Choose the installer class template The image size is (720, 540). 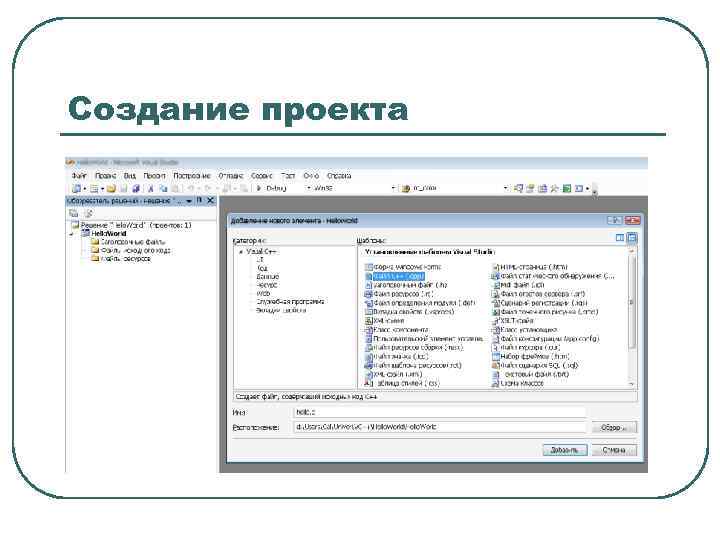click(x=525, y=330)
